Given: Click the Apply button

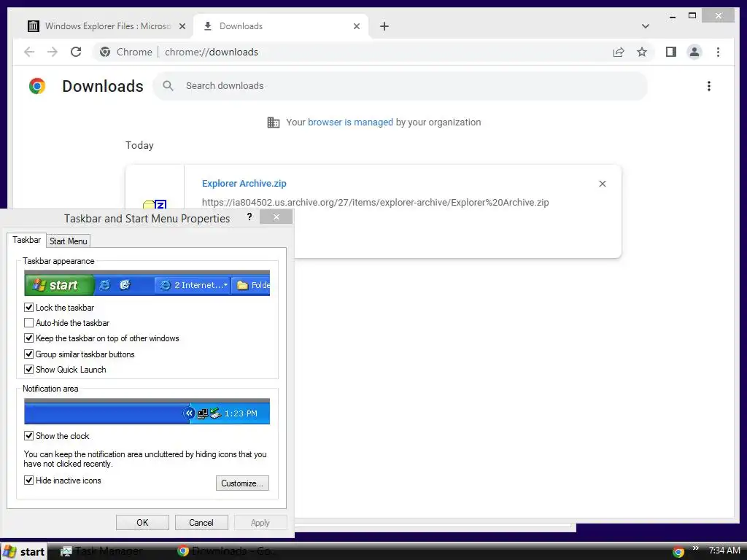Looking at the screenshot, I should click(x=260, y=523).
